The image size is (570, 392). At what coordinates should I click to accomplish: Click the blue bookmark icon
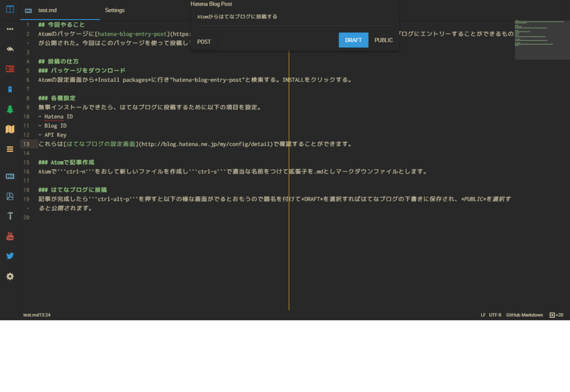pyautogui.click(x=10, y=90)
